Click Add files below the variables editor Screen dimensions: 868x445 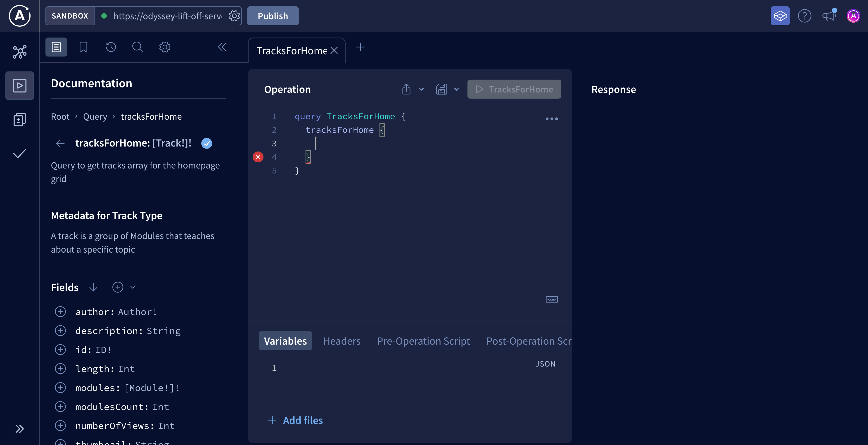tap(296, 420)
